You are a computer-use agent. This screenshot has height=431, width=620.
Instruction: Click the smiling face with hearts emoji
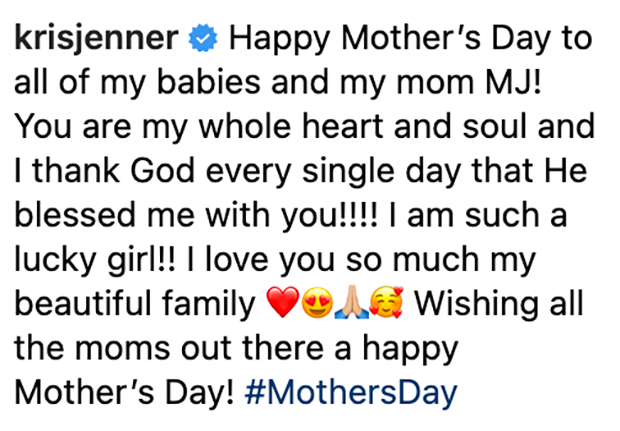[x=386, y=302]
